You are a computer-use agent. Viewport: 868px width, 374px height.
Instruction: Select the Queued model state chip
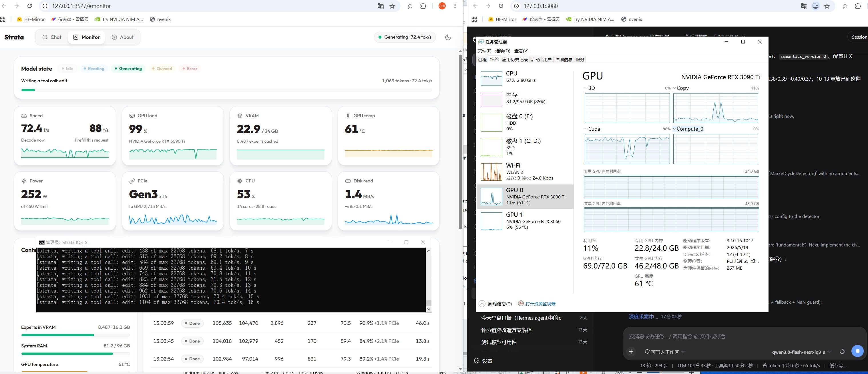point(162,69)
